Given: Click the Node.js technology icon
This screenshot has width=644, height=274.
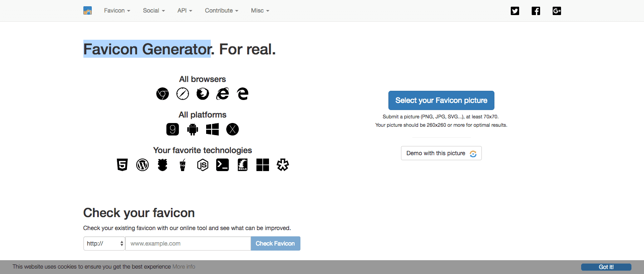Looking at the screenshot, I should click(203, 165).
